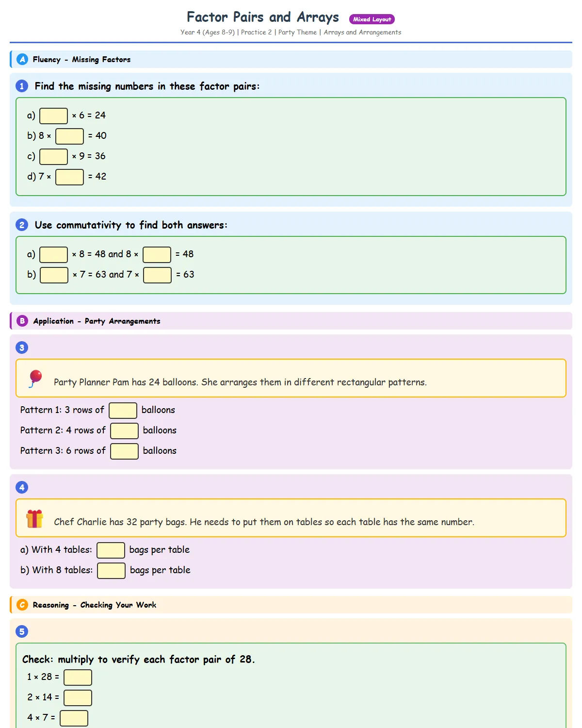The height and width of the screenshot is (728, 582).
Task: Click the question number 4 badge
Action: [22, 487]
